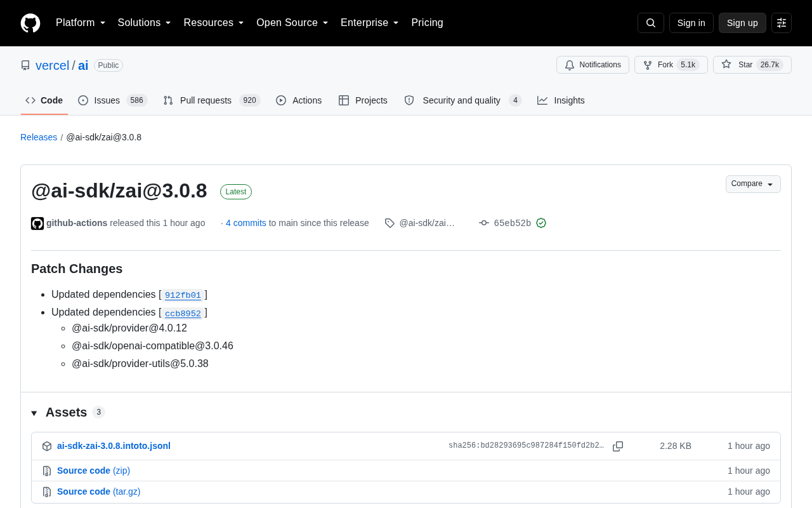This screenshot has width=812, height=508.
Task: Go to the Releases breadcrumb link
Action: pos(39,137)
